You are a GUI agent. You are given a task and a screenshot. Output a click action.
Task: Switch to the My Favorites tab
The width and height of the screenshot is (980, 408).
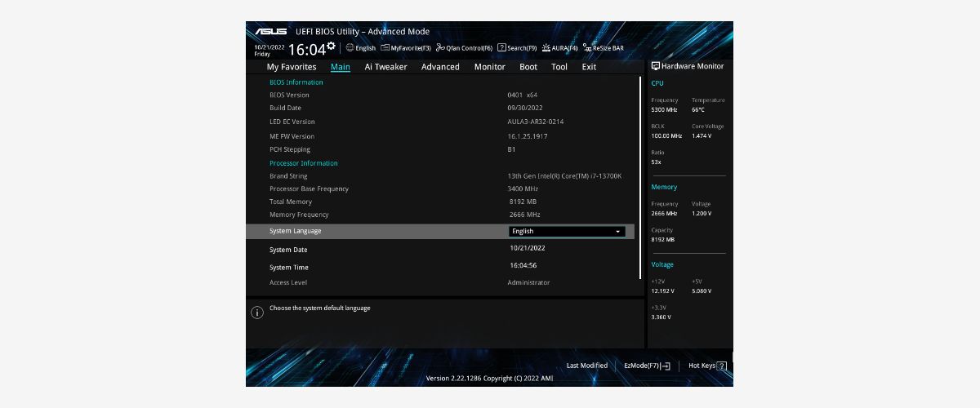tap(292, 67)
